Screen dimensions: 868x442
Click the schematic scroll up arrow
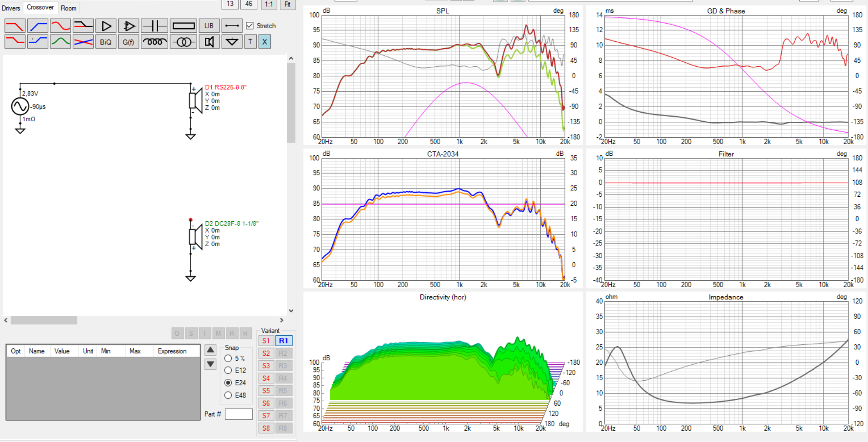tap(291, 59)
